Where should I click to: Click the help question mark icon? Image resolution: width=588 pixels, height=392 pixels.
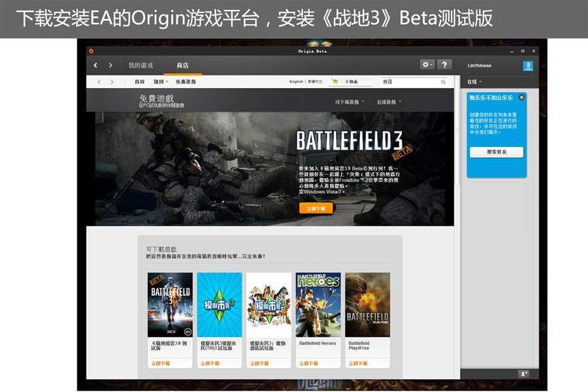coord(445,65)
